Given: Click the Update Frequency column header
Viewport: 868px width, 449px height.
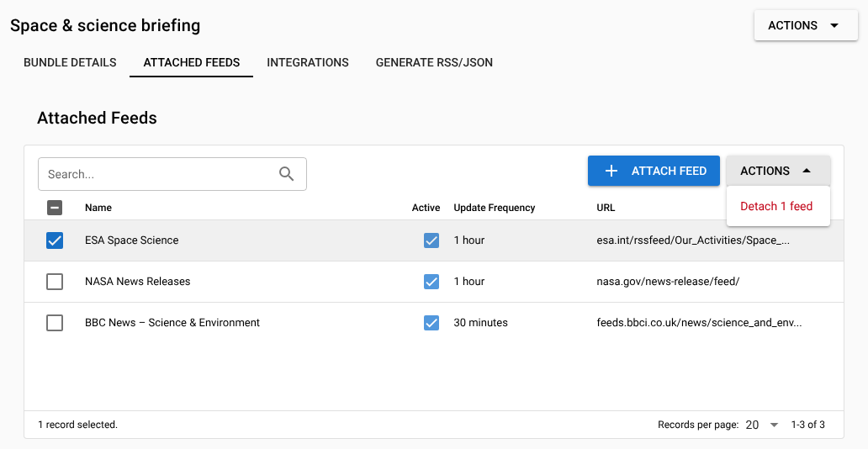Looking at the screenshot, I should click(495, 208).
